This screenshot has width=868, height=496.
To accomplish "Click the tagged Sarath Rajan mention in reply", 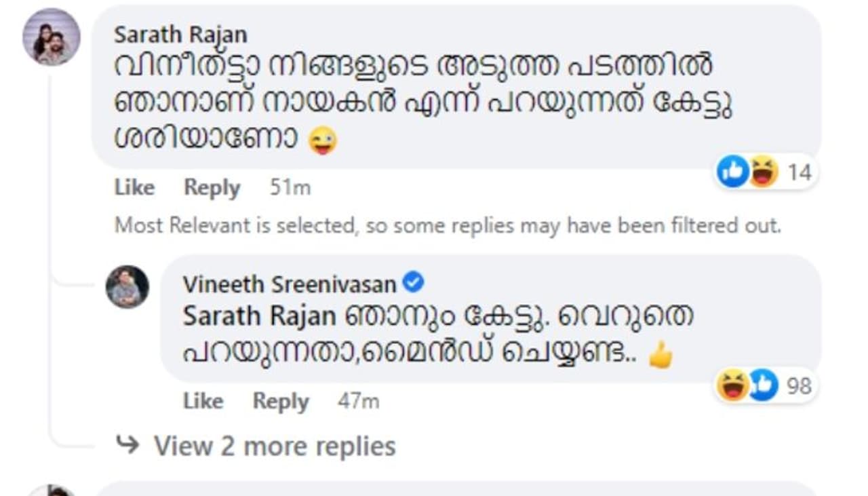I will pyautogui.click(x=259, y=316).
